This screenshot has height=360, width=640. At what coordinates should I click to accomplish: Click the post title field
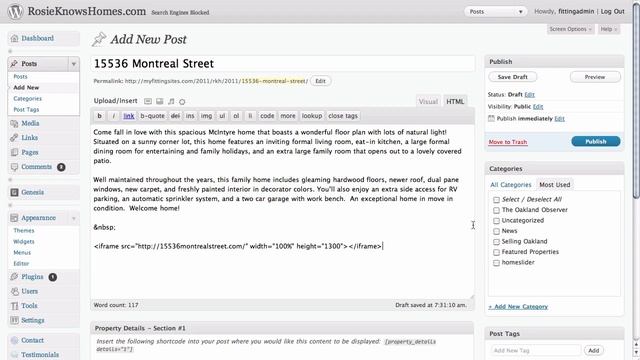point(283,64)
